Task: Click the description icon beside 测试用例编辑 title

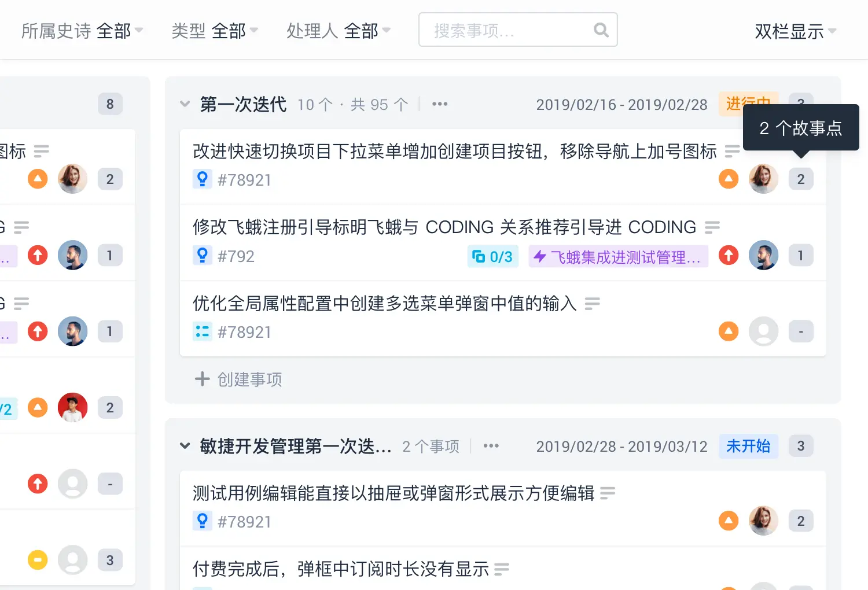Action: (x=608, y=493)
